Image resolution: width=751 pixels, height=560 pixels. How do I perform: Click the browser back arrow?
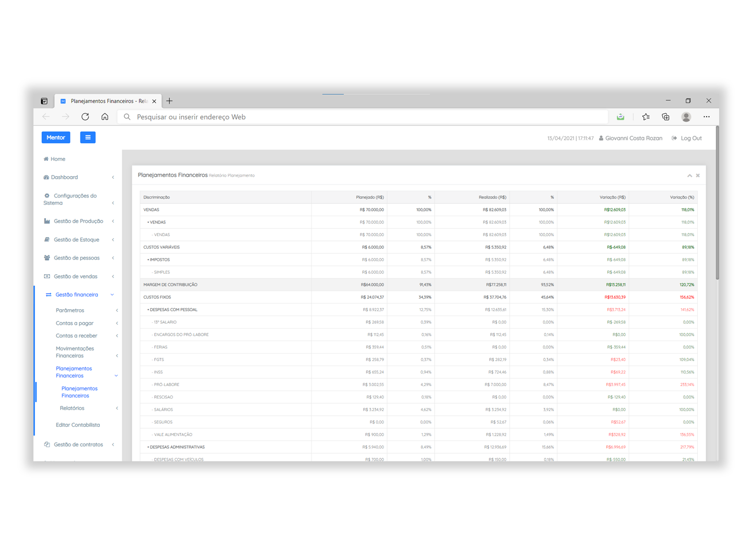46,117
